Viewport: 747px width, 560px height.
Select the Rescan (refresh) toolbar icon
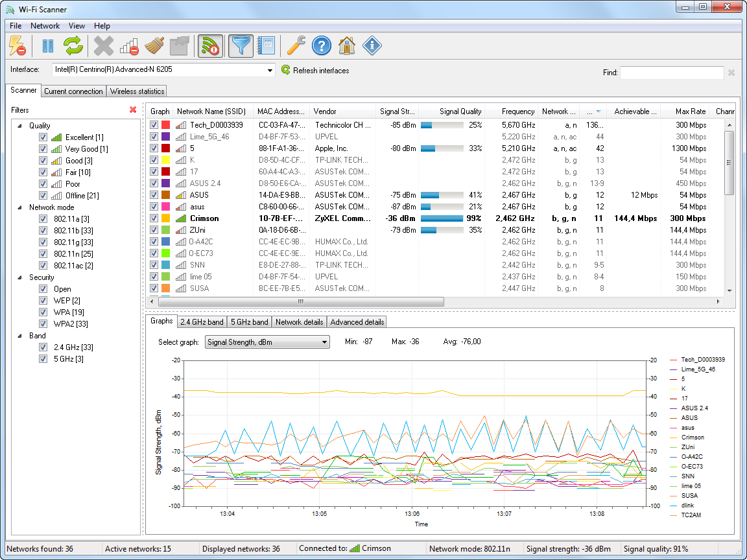coord(73,45)
